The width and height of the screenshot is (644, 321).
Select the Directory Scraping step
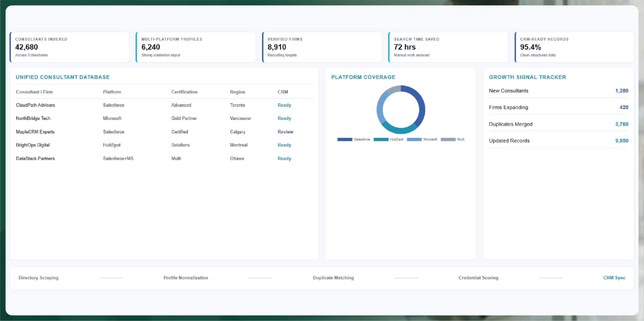click(x=38, y=278)
